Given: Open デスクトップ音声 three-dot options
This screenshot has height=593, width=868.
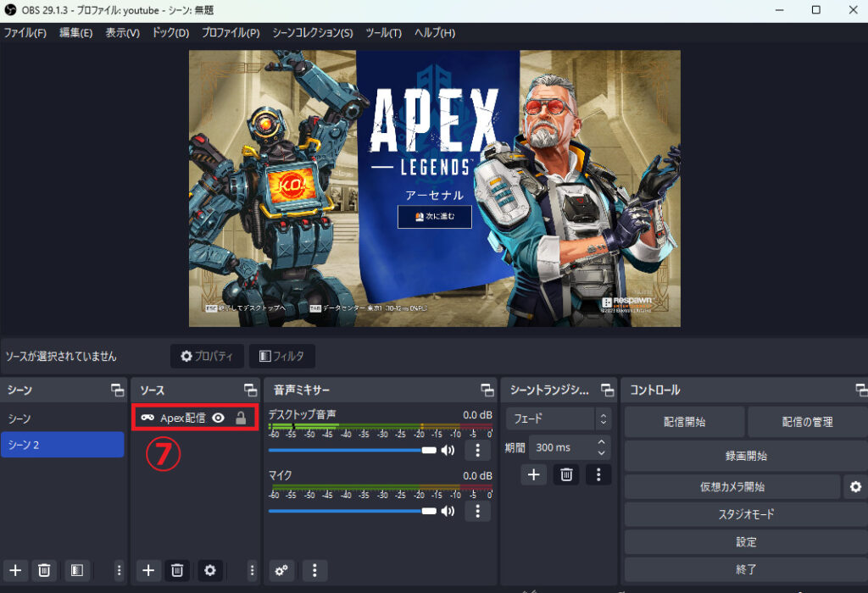Looking at the screenshot, I should [478, 451].
